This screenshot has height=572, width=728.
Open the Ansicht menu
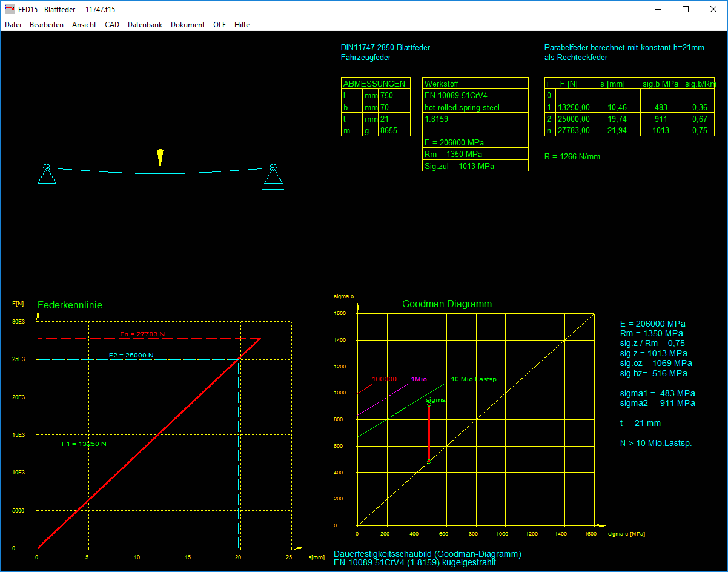point(84,25)
